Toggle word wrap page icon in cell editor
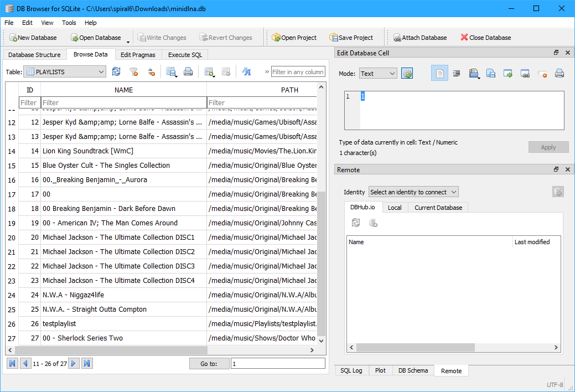Screen dimensions: 575x392 coord(439,74)
